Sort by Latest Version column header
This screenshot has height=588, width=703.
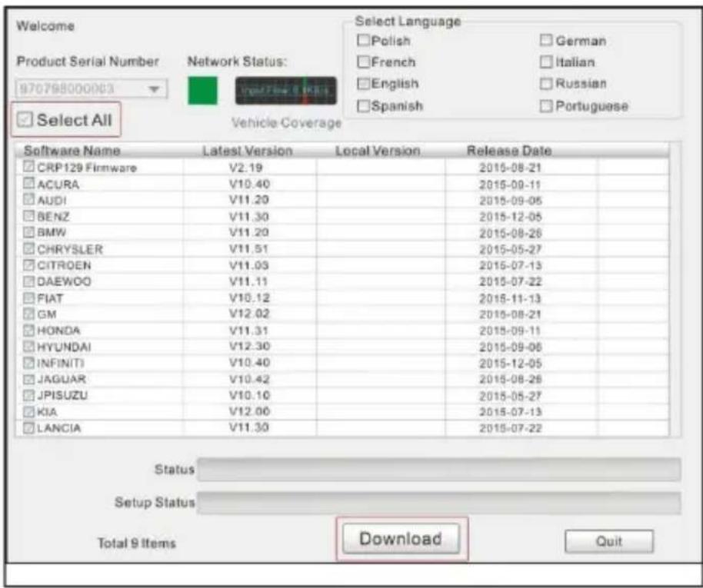pos(248,151)
